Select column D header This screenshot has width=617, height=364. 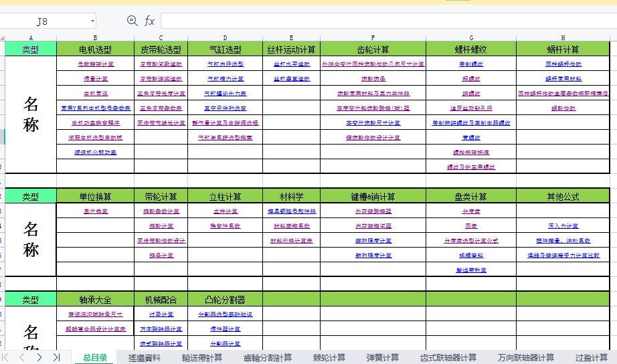click(x=225, y=37)
